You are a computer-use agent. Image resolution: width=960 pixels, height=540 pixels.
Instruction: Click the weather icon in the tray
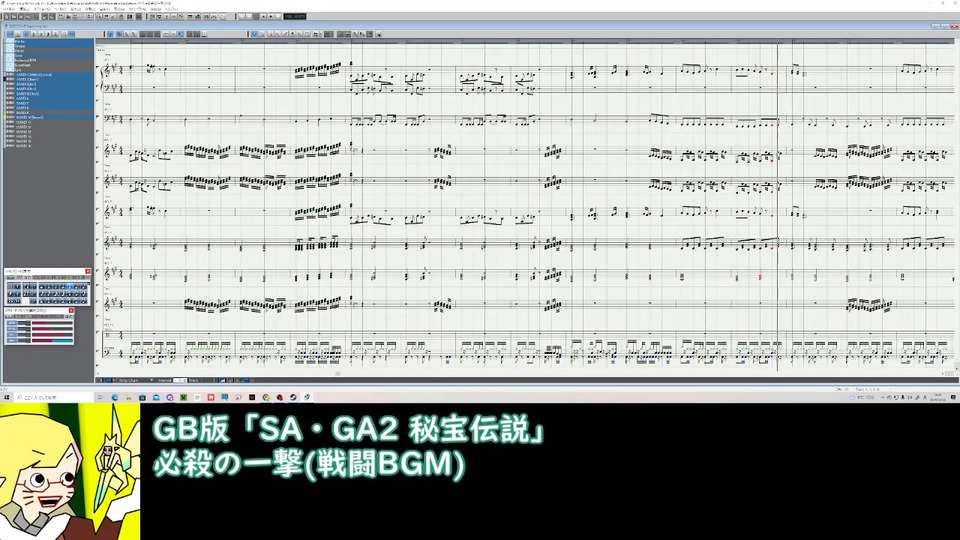(x=852, y=397)
